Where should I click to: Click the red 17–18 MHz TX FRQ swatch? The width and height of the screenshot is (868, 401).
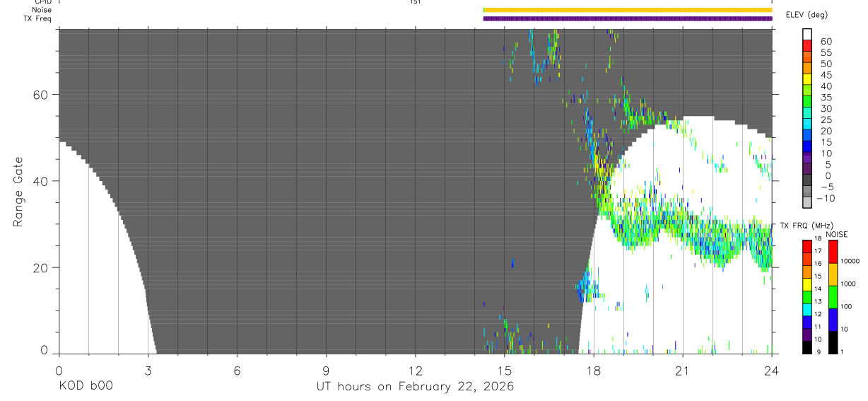pos(807,247)
